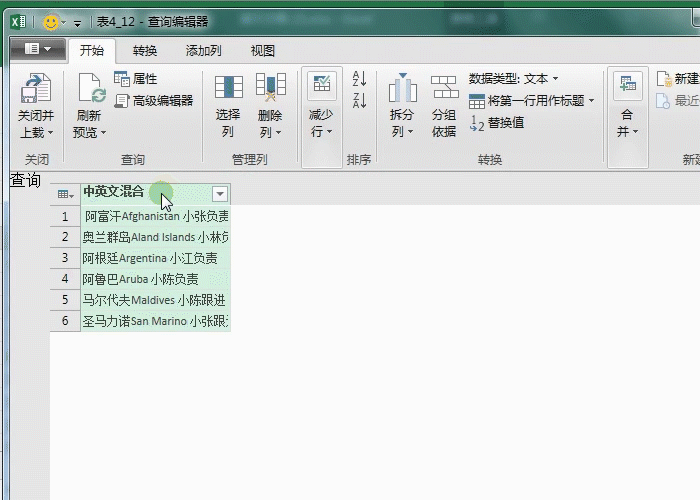Viewport: 700px width, 500px height.
Task: Click the Refresh Preview (刷新预览) icon
Action: 91,88
